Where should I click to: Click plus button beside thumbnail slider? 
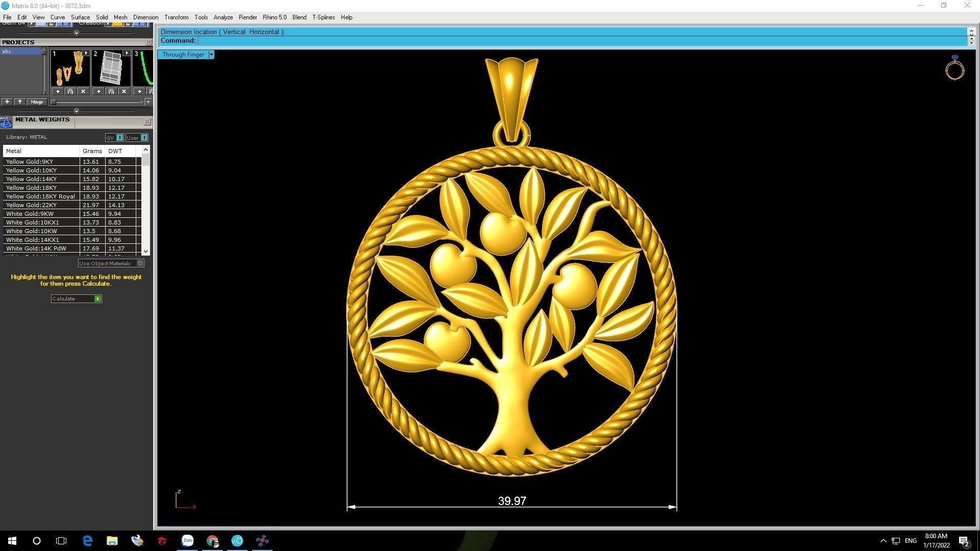point(148,102)
